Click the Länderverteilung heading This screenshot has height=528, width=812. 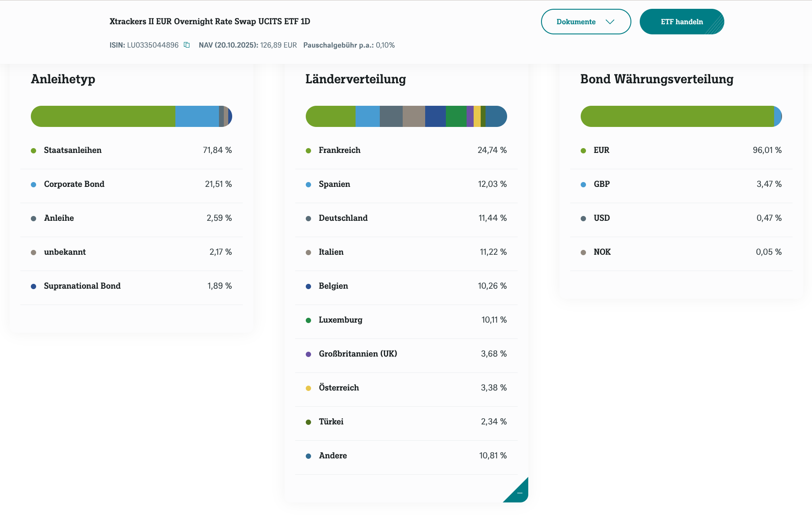click(x=356, y=79)
